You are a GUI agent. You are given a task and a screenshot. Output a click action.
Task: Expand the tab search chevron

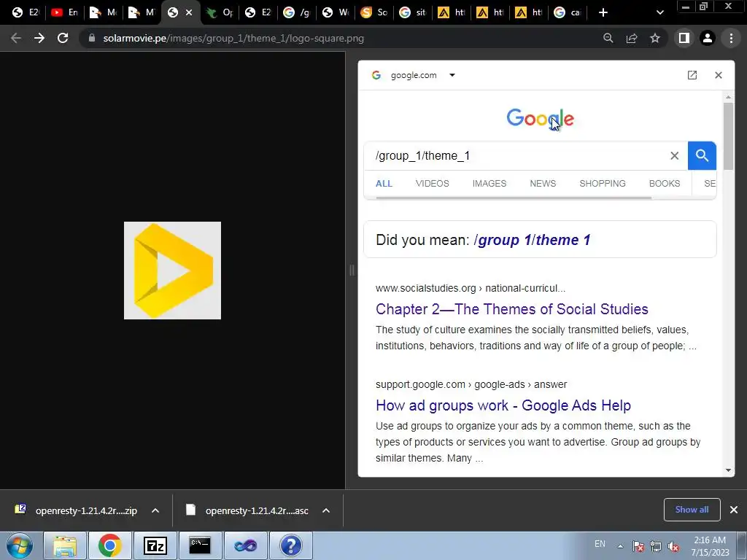[659, 12]
